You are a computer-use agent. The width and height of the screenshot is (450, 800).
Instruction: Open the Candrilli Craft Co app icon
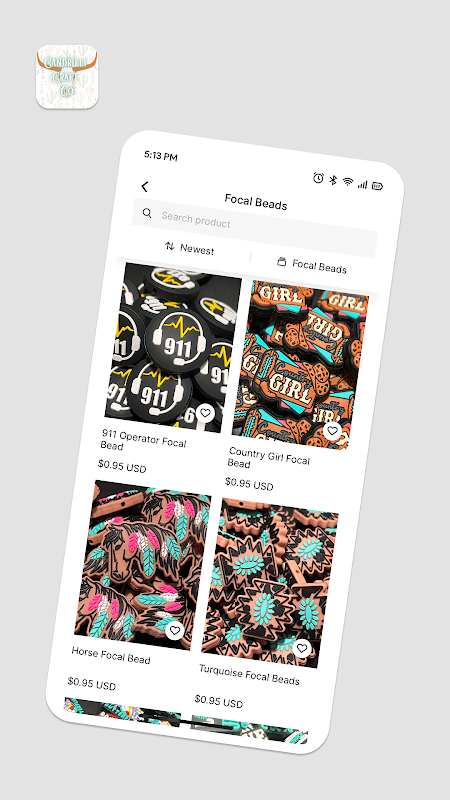pos(67,77)
